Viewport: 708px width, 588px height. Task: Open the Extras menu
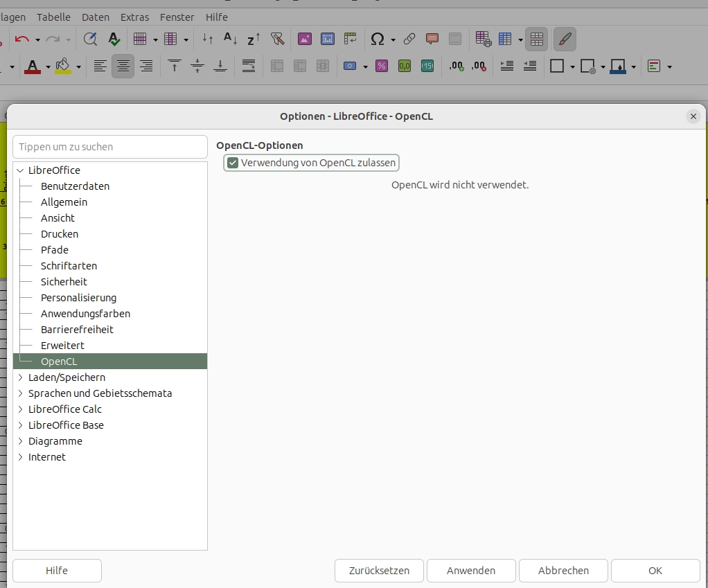(134, 17)
